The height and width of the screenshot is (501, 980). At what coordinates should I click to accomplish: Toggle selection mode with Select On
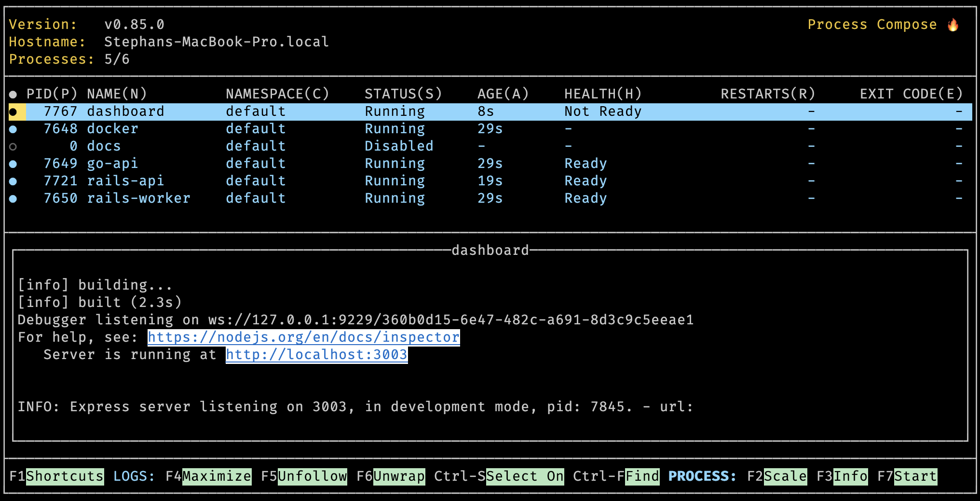(525, 476)
